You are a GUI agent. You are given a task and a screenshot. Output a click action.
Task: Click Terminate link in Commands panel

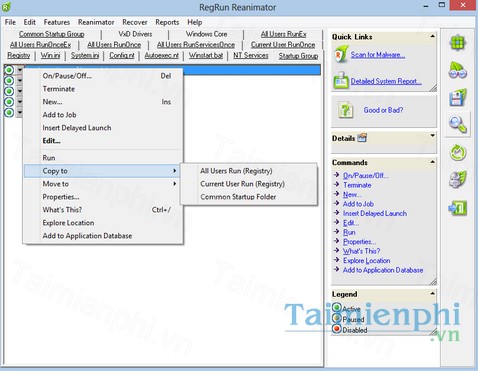click(357, 185)
